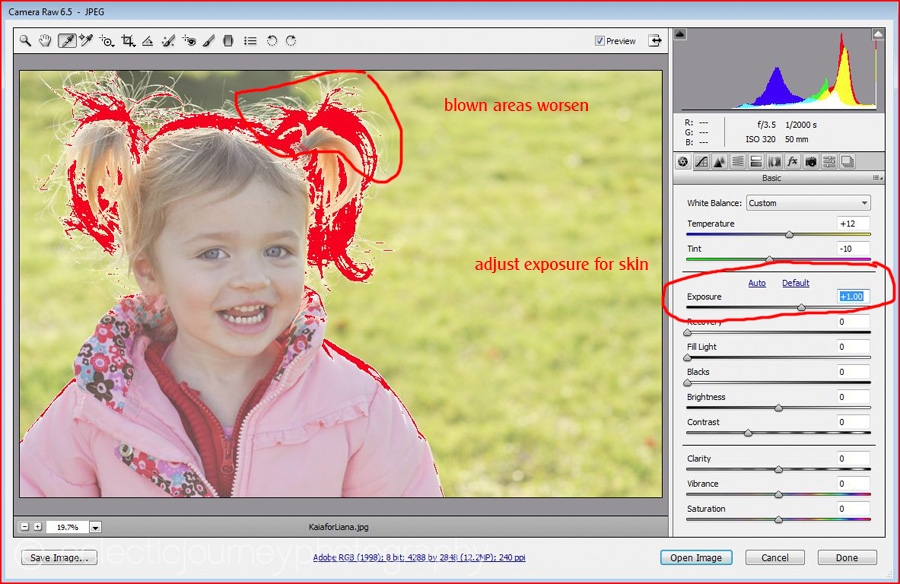This screenshot has width=900, height=584.
Task: Toggle highlight clipping warning in histogram
Action: point(878,34)
